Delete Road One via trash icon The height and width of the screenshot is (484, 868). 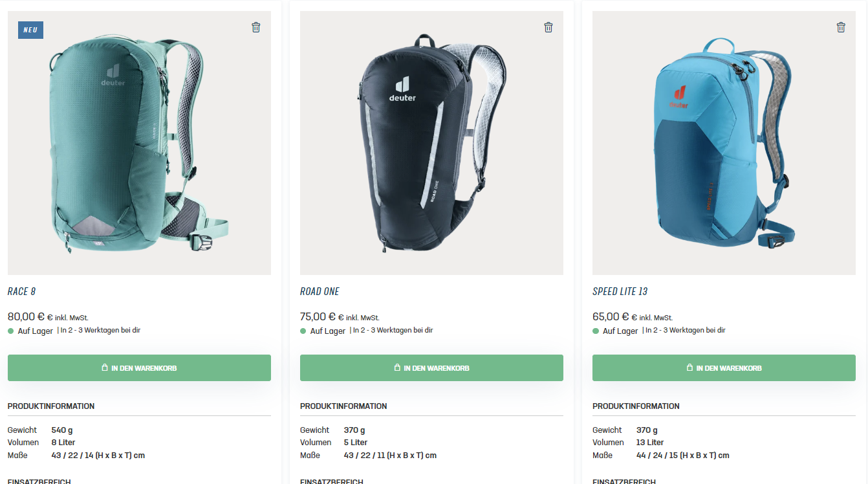tap(548, 27)
